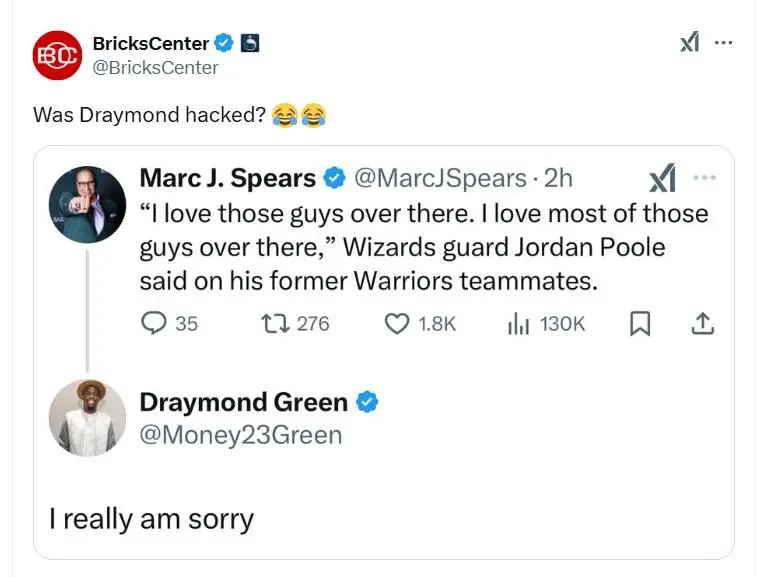Click BricksCenter's blue verified badge

(x=224, y=43)
